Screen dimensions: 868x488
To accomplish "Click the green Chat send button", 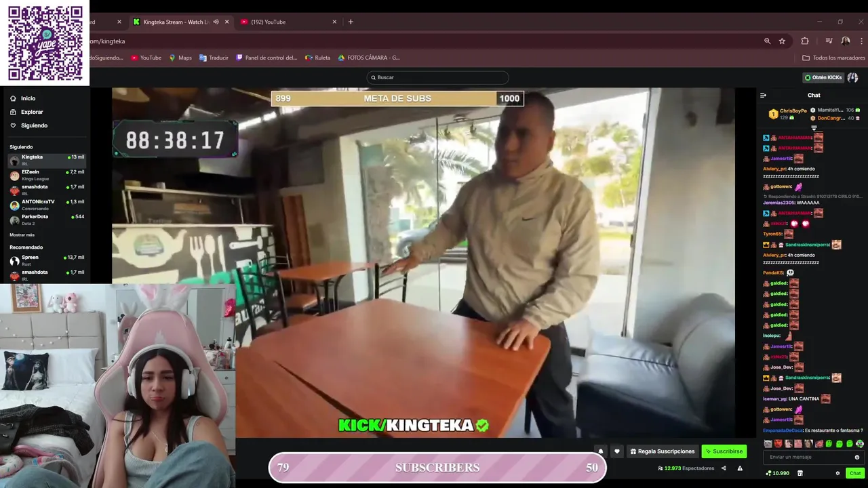I will point(855,473).
